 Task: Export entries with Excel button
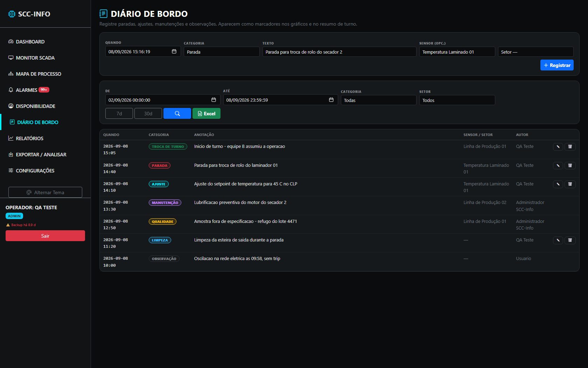(x=206, y=114)
